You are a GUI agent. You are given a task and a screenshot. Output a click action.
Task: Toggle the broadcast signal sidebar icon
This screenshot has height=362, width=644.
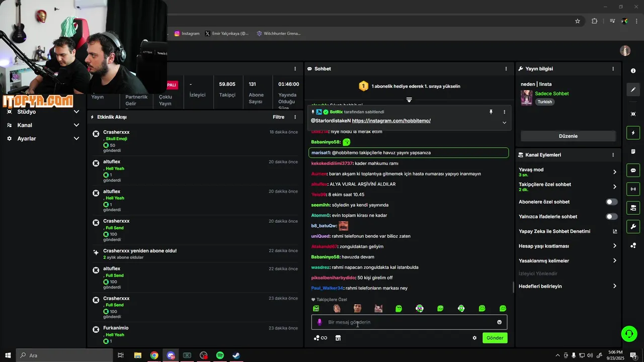tap(633, 189)
